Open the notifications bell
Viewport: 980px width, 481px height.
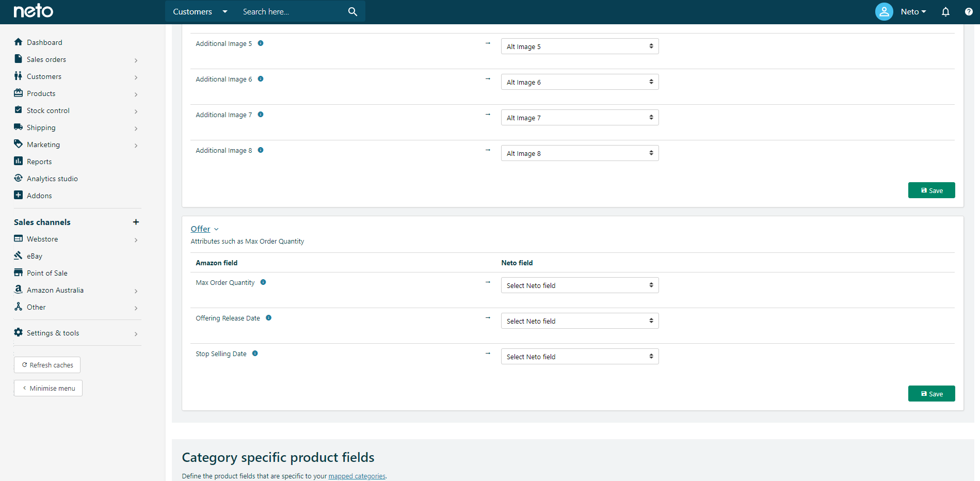point(945,11)
